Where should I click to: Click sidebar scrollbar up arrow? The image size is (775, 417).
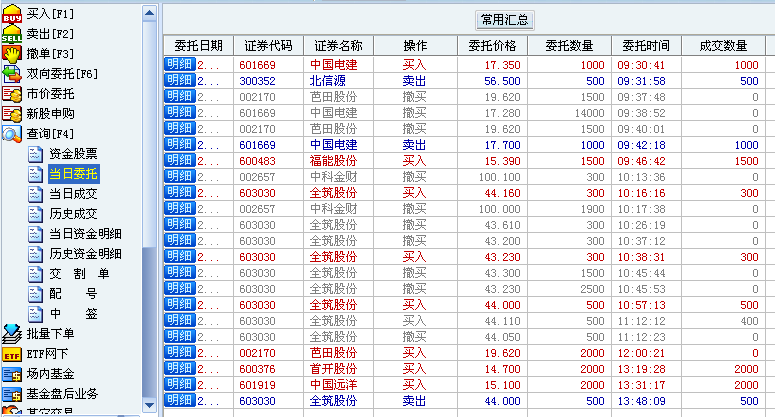pos(149,13)
